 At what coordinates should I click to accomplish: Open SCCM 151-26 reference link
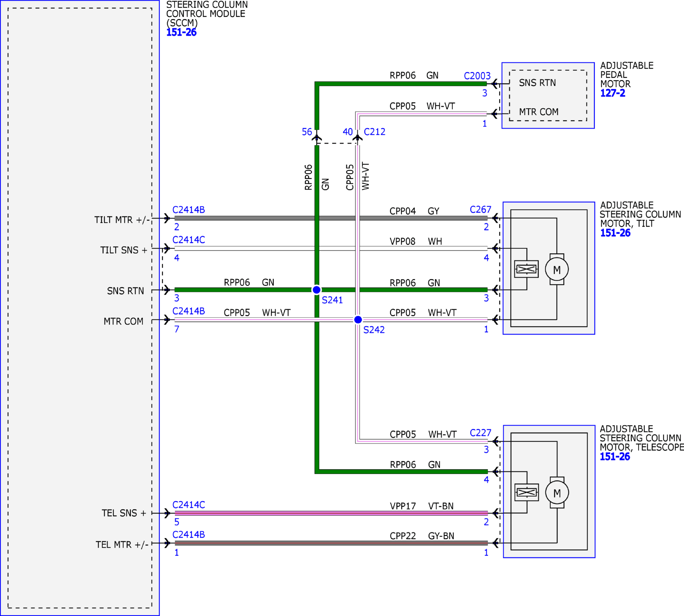pos(181,32)
